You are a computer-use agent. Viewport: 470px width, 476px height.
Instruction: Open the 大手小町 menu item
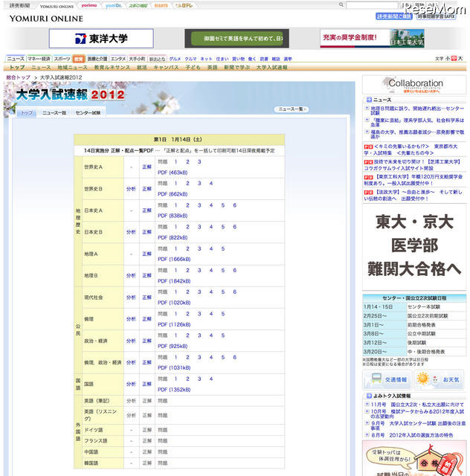click(x=138, y=59)
